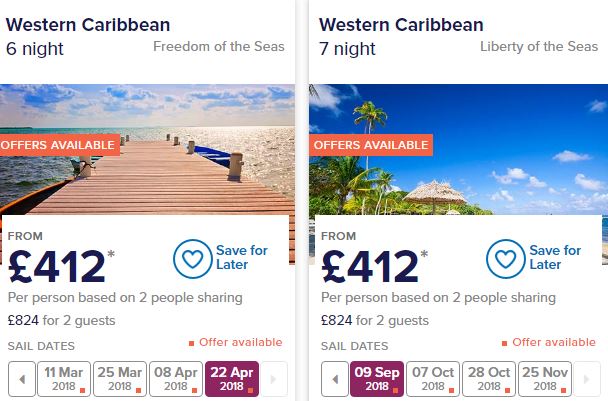
Task: Click Save for Later text on left card
Action: pyautogui.click(x=241, y=258)
